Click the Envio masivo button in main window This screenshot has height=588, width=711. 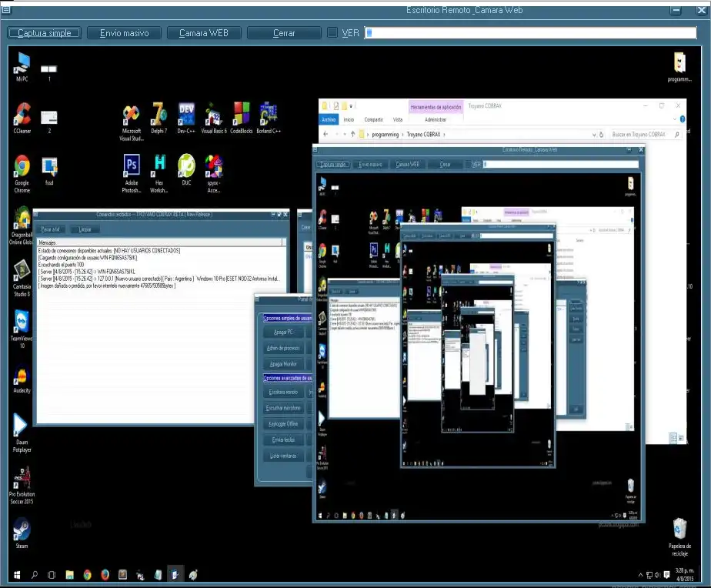tap(124, 33)
